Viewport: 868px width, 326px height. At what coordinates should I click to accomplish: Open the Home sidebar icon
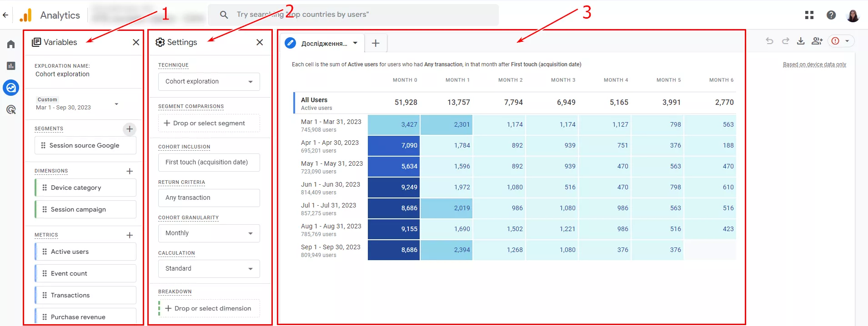tap(11, 44)
